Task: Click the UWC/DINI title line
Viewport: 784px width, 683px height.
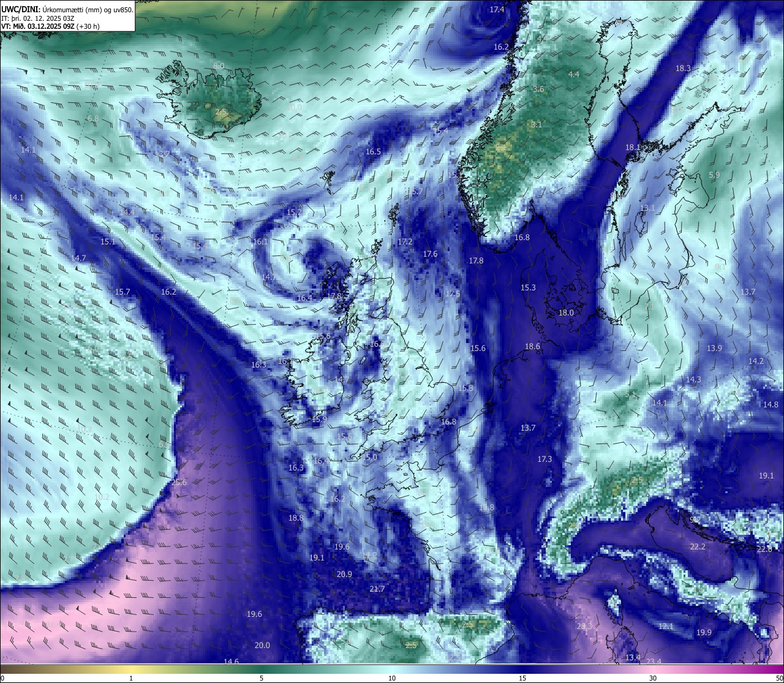Action: 67,10
